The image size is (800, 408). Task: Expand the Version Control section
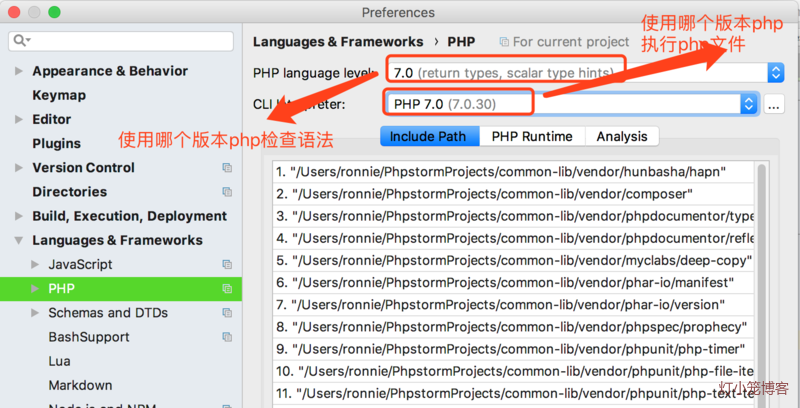[x=19, y=168]
